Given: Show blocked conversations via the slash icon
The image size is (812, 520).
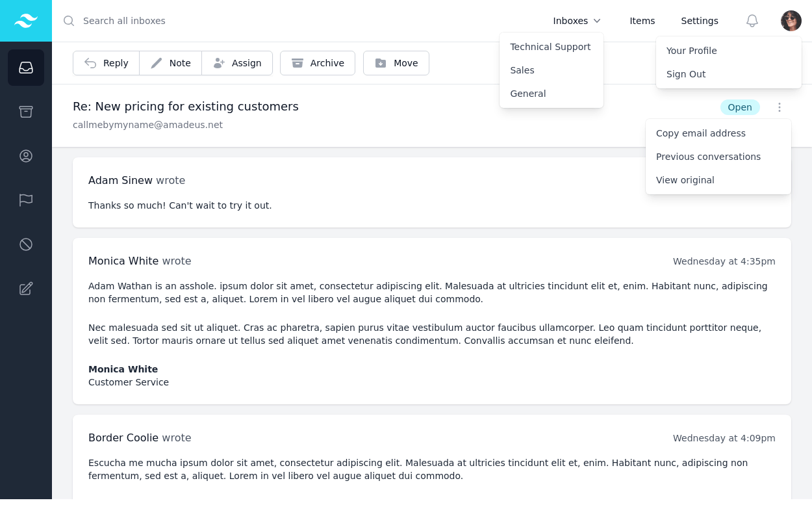Looking at the screenshot, I should 26,244.
